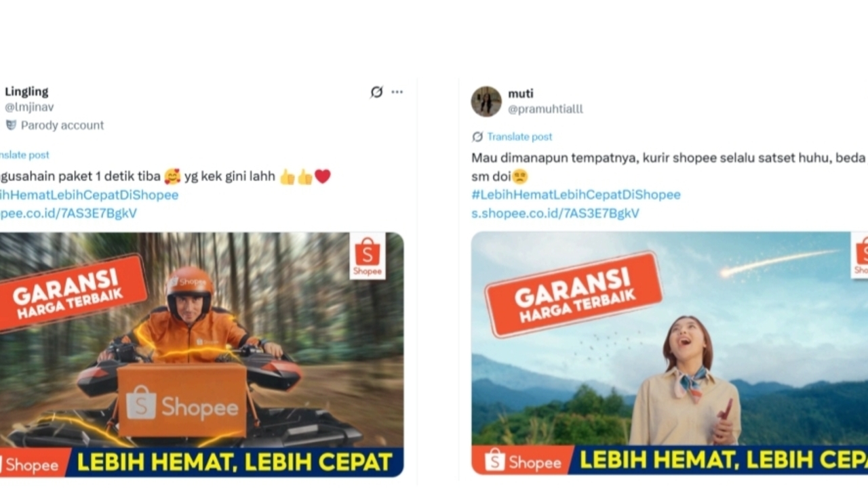Translate muti's post

point(519,137)
